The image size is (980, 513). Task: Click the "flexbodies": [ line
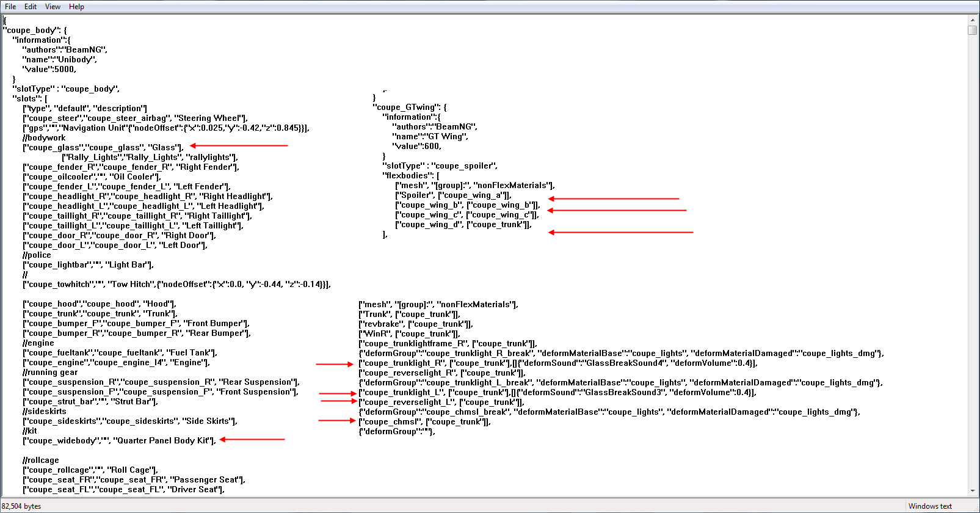tap(410, 175)
